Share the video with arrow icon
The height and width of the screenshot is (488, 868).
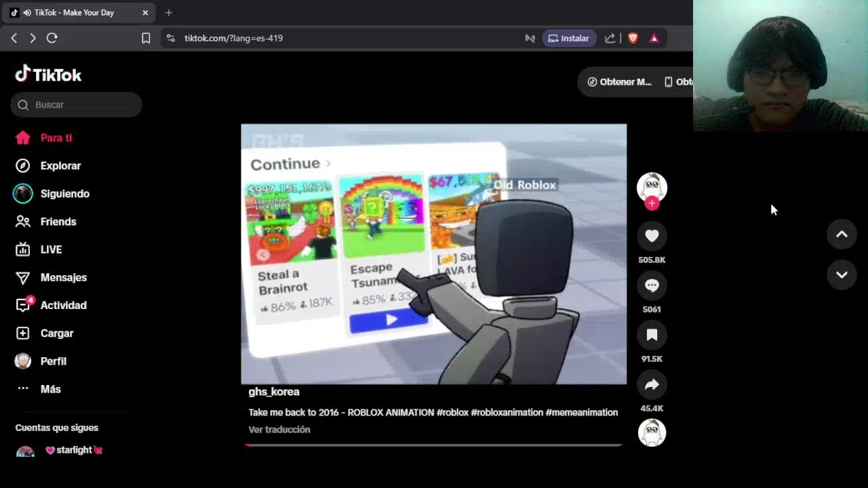click(x=652, y=384)
